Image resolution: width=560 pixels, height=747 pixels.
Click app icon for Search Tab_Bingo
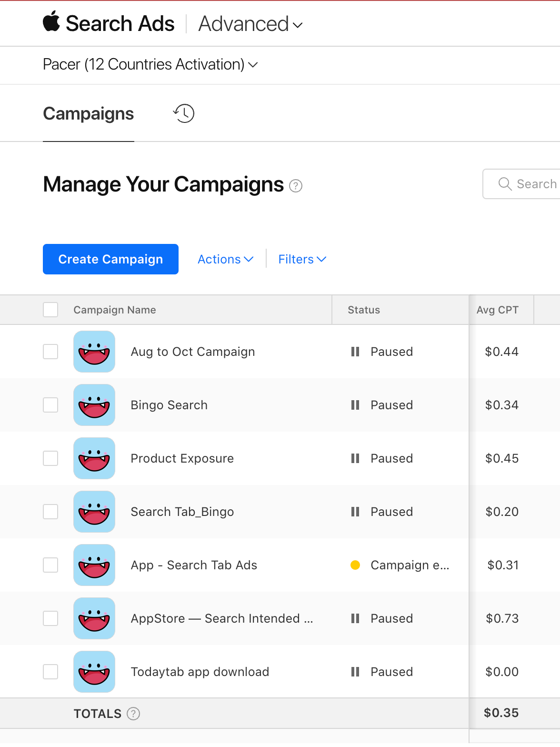94,512
